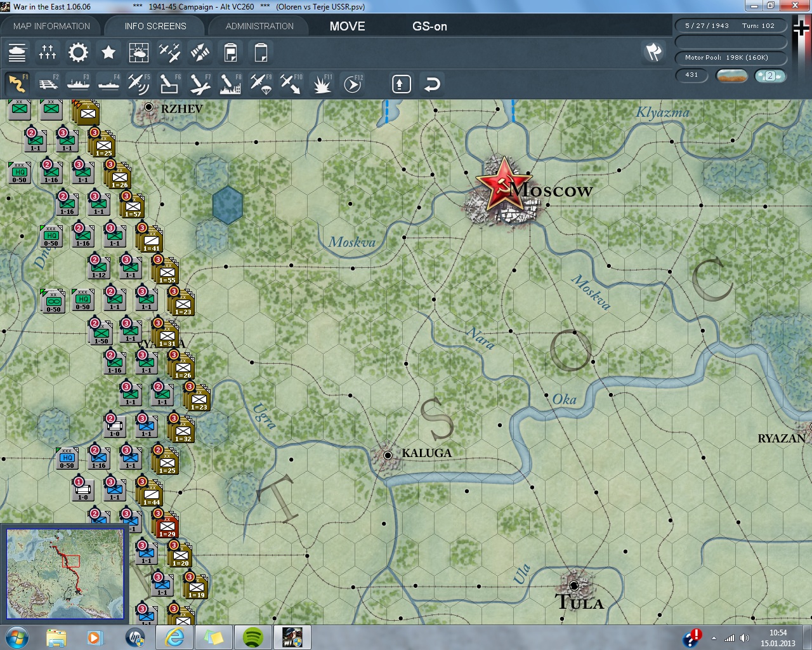Select the F9 Air transport mode icon

261,84
